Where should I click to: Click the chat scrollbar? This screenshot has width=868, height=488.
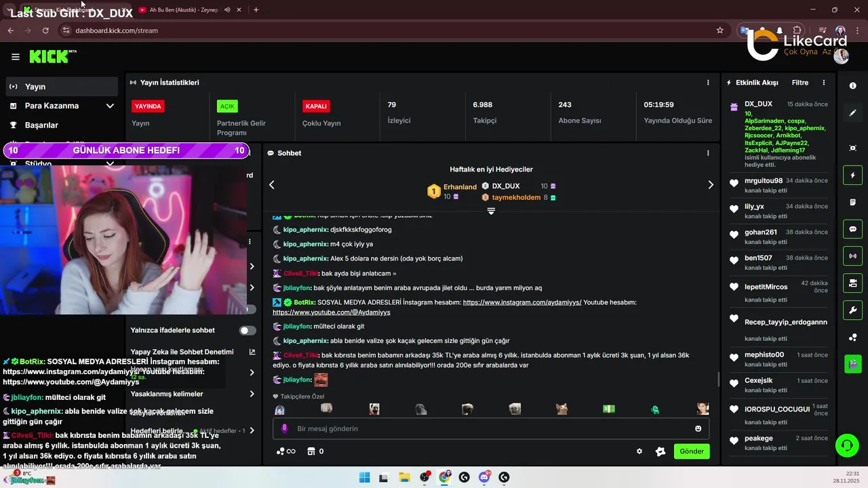pos(718,379)
